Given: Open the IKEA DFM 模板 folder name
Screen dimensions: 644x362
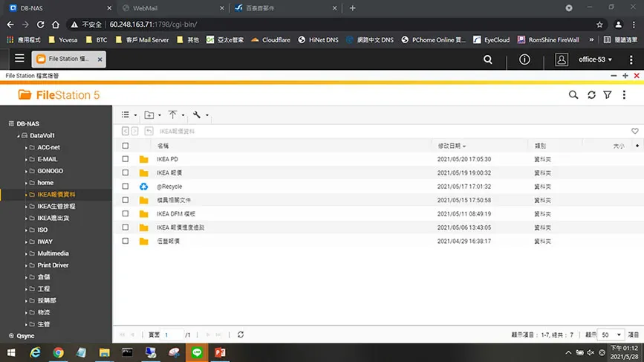Looking at the screenshot, I should click(x=176, y=213).
